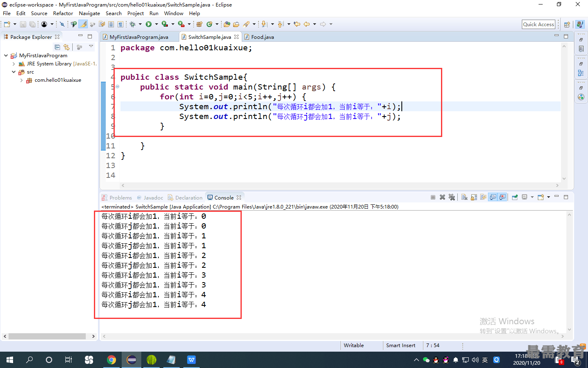The image size is (588, 368).
Task: Toggle Skip All Breakpoints button
Action: pos(62,24)
